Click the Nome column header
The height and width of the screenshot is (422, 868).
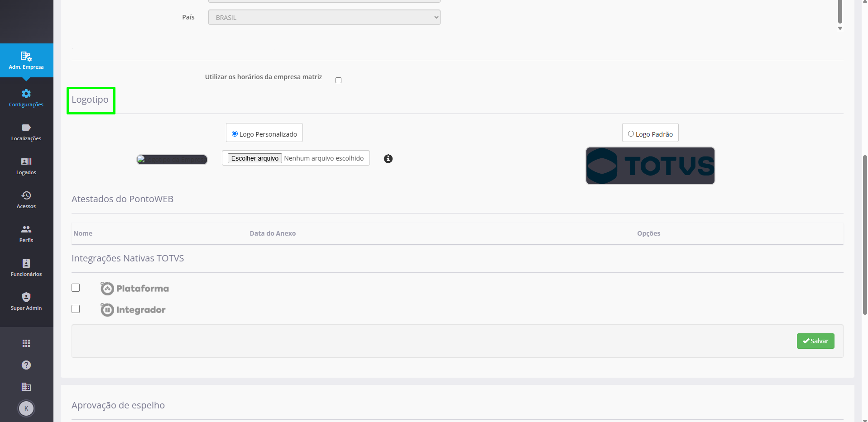pyautogui.click(x=83, y=233)
